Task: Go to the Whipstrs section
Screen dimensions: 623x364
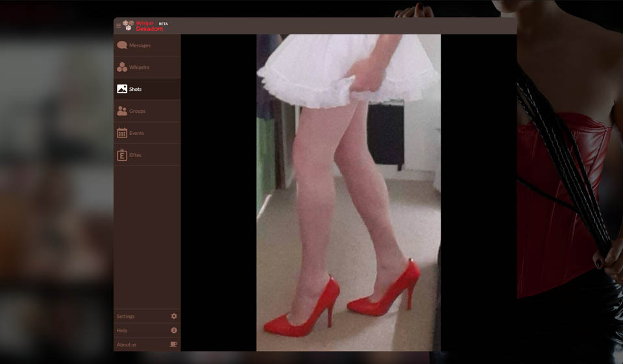Action: click(139, 67)
